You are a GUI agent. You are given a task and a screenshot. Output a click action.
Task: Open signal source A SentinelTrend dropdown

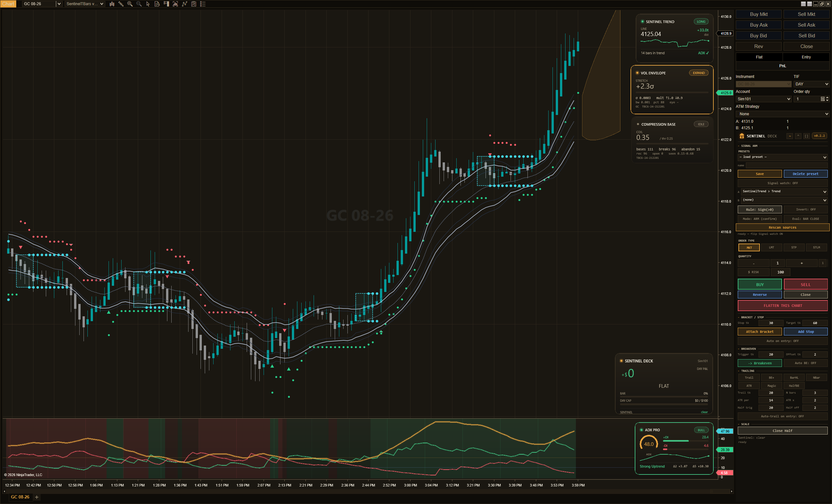784,191
